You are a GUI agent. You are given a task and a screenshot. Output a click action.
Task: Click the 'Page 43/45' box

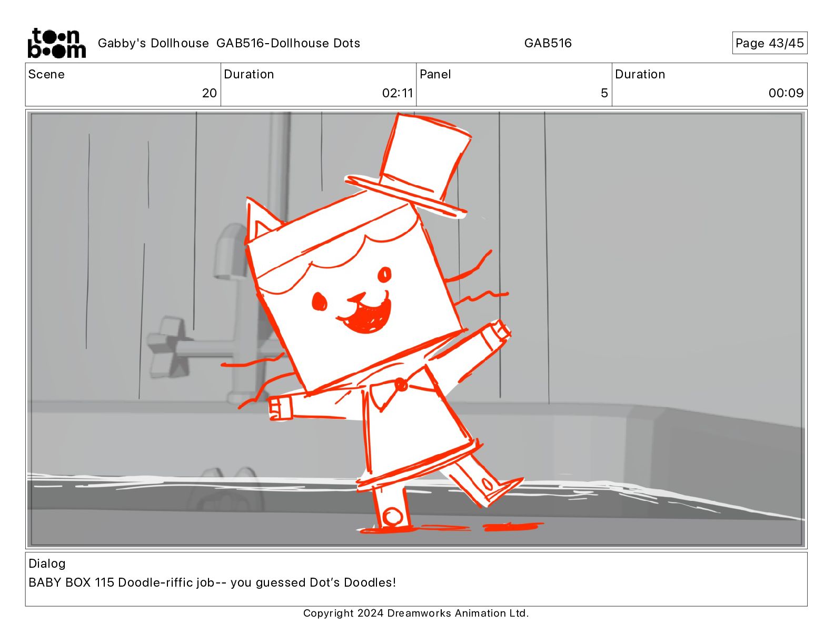pyautogui.click(x=769, y=43)
